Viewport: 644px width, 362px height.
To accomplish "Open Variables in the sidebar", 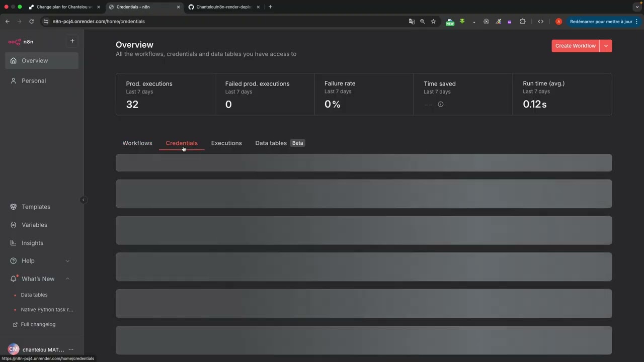I will coord(34,225).
